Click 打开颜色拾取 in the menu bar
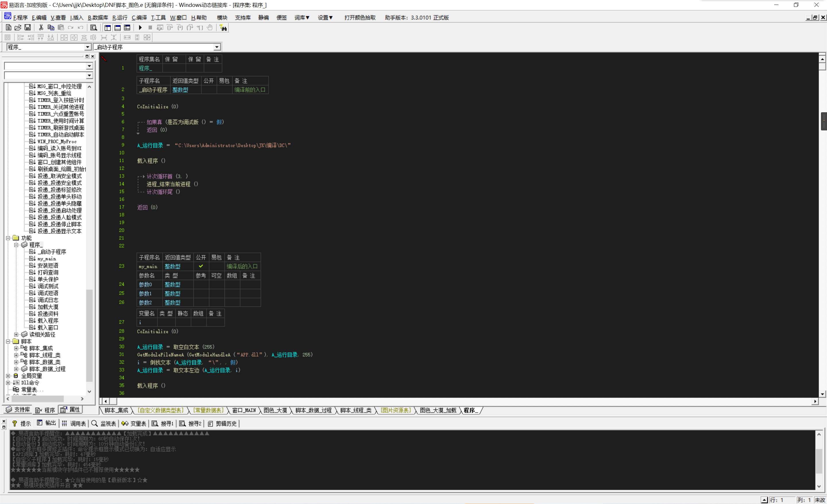Image resolution: width=827 pixels, height=504 pixels. [360, 18]
